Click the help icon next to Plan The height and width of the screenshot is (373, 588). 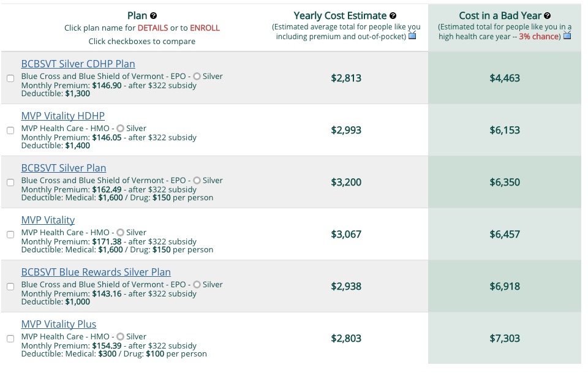pos(154,16)
